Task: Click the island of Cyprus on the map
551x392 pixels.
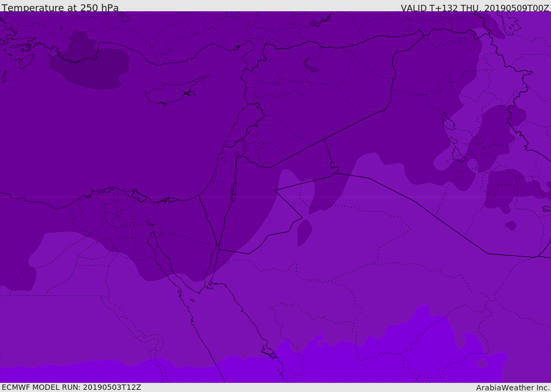Action: (x=172, y=92)
